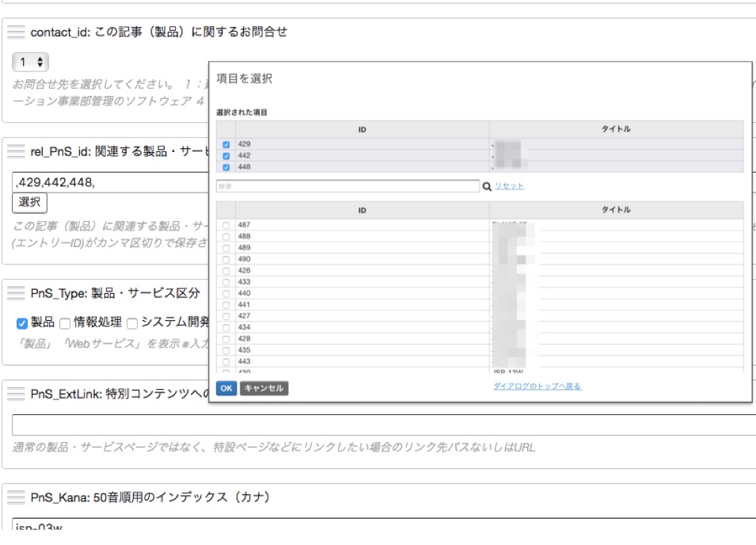Image resolution: width=756 pixels, height=545 pixels.
Task: Click the リセット link
Action: click(509, 186)
